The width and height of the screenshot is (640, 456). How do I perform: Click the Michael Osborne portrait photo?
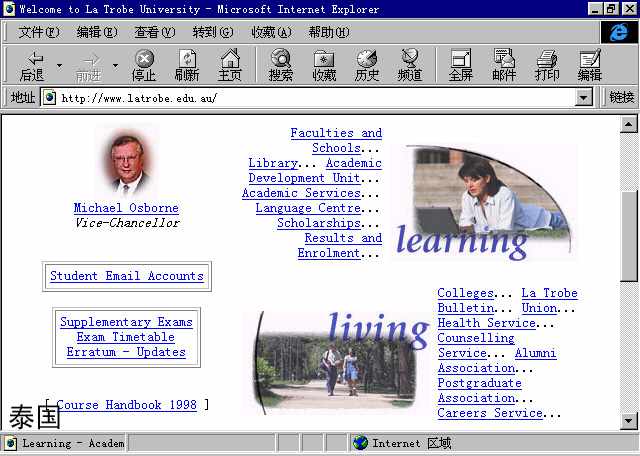coord(127,163)
